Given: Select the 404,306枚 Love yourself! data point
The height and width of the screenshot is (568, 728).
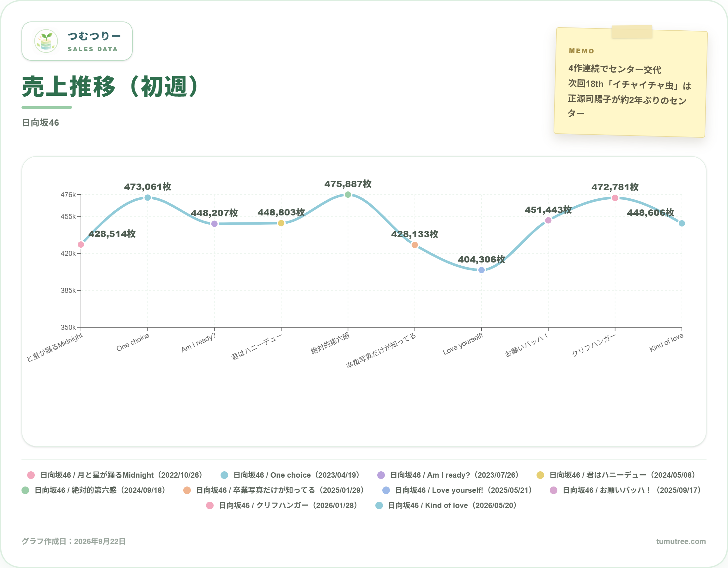Looking at the screenshot, I should [481, 270].
